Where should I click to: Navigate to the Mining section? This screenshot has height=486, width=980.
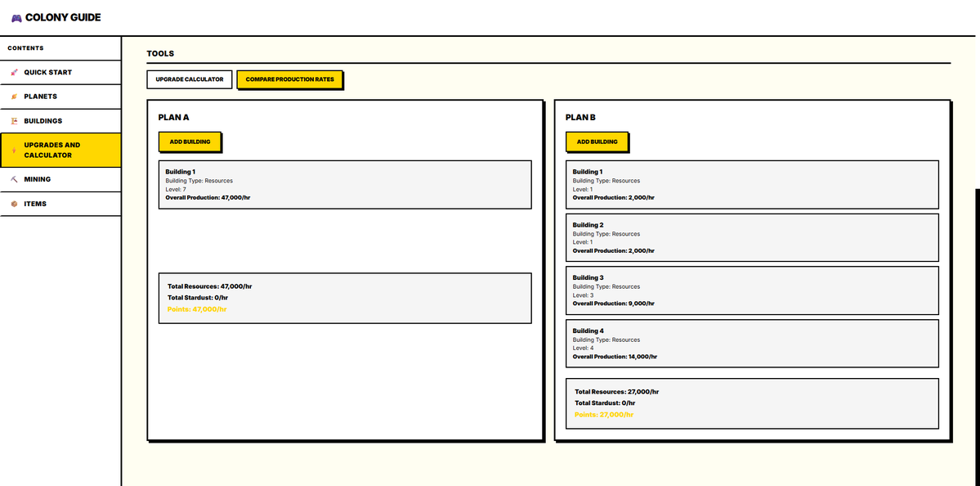60,179
